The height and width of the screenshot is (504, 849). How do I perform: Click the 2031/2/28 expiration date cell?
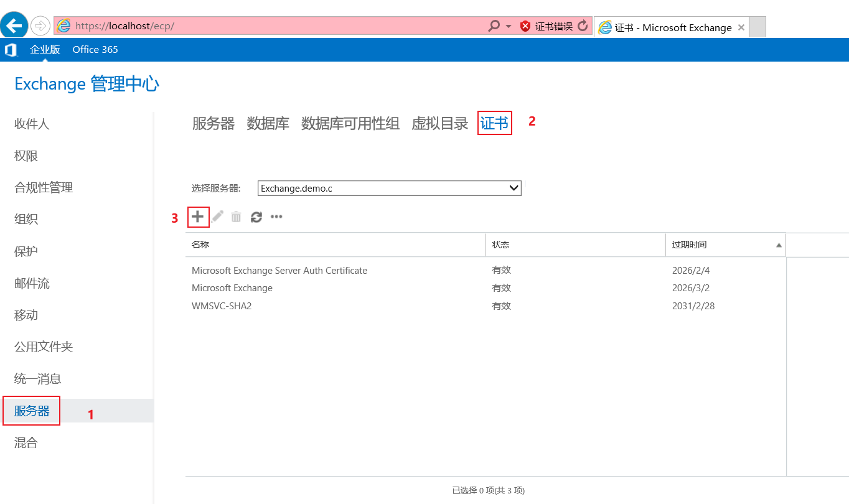[693, 306]
